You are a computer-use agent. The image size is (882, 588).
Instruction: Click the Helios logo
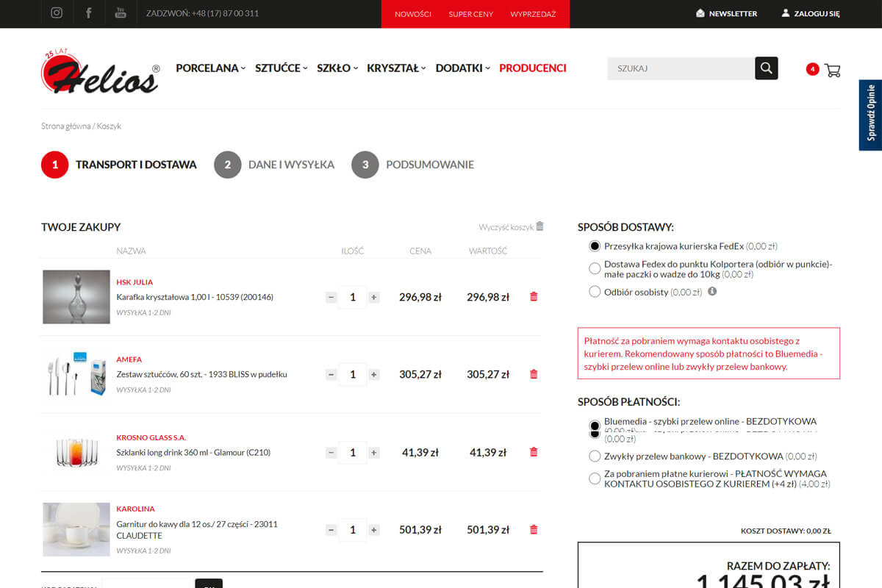(x=101, y=71)
